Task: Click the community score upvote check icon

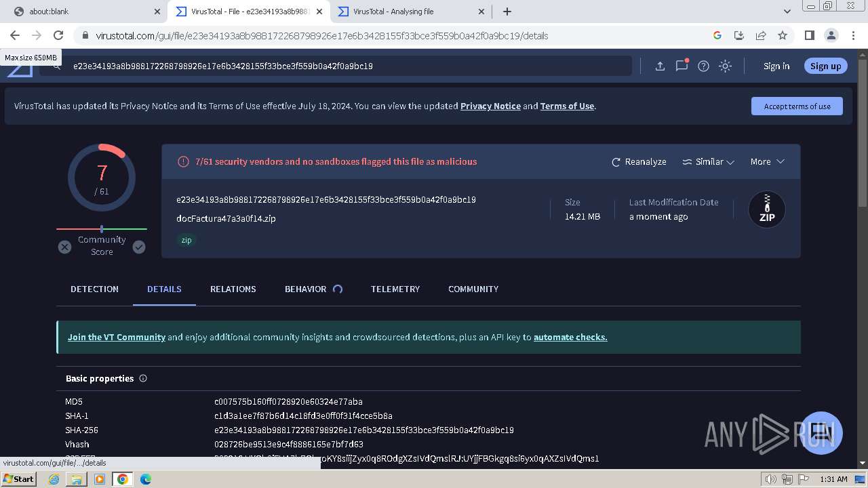Action: [139, 247]
